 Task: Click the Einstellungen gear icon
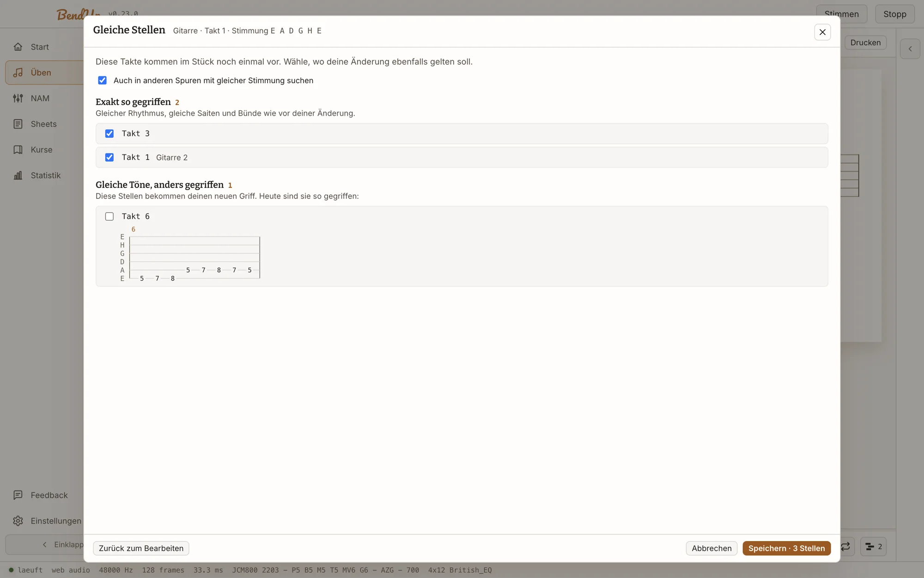[18, 521]
